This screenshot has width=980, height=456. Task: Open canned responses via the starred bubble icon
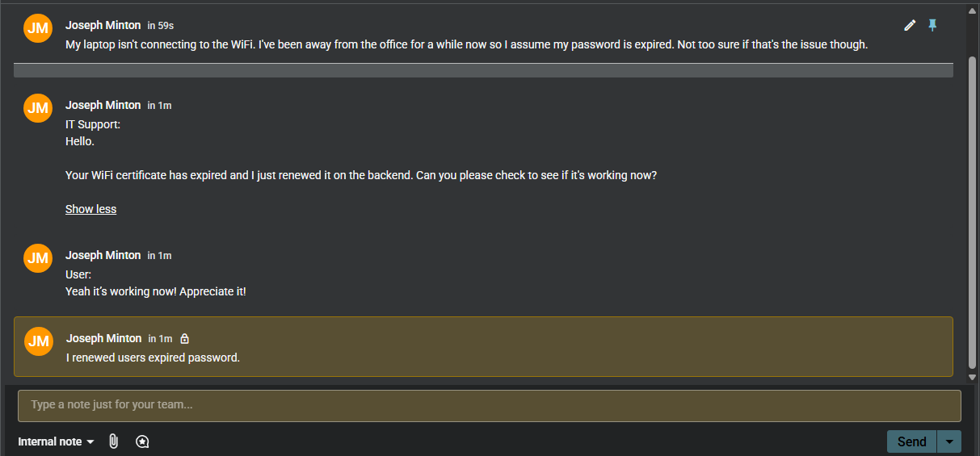coord(142,441)
